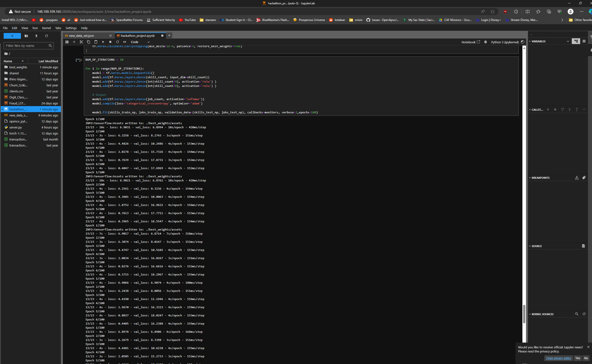Restart kernel and run all cells
592x364 pixels.
pos(125,42)
